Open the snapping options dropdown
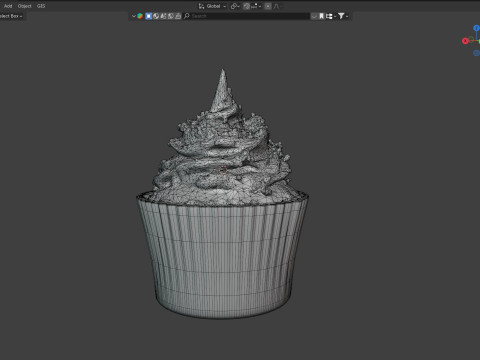This screenshot has width=480, height=360. (x=256, y=6)
